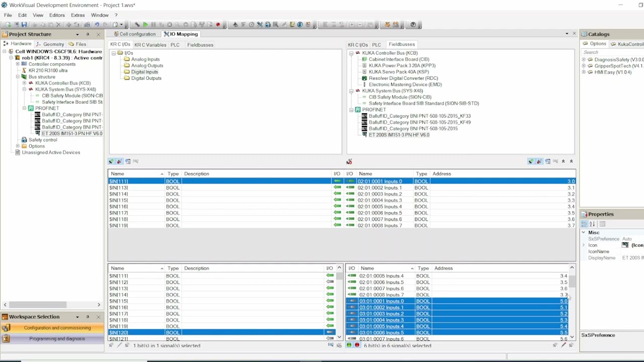Image resolution: width=644 pixels, height=362 pixels.
Task: Click the Programming and diagnosis workspace icon
Action: (x=6, y=339)
